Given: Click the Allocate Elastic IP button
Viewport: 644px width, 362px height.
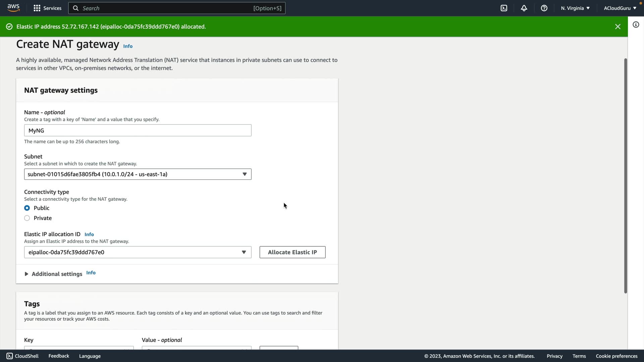Looking at the screenshot, I should tap(292, 252).
